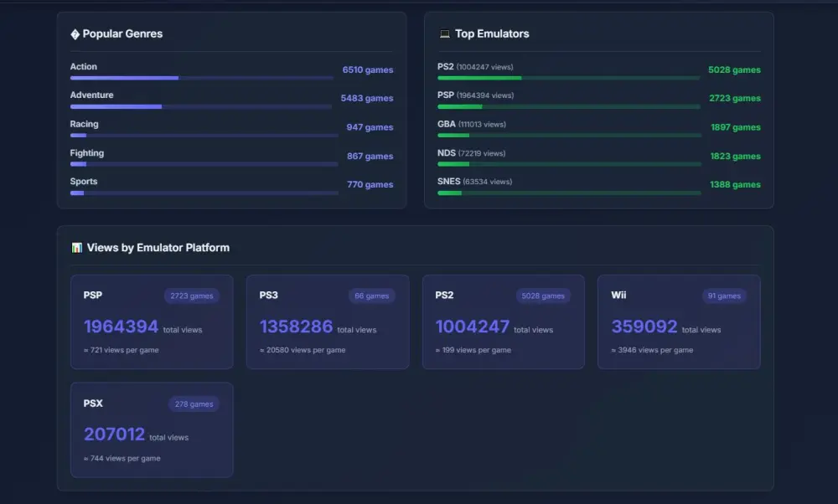Open the Wii platform card title
The image size is (838, 504).
[619, 296]
